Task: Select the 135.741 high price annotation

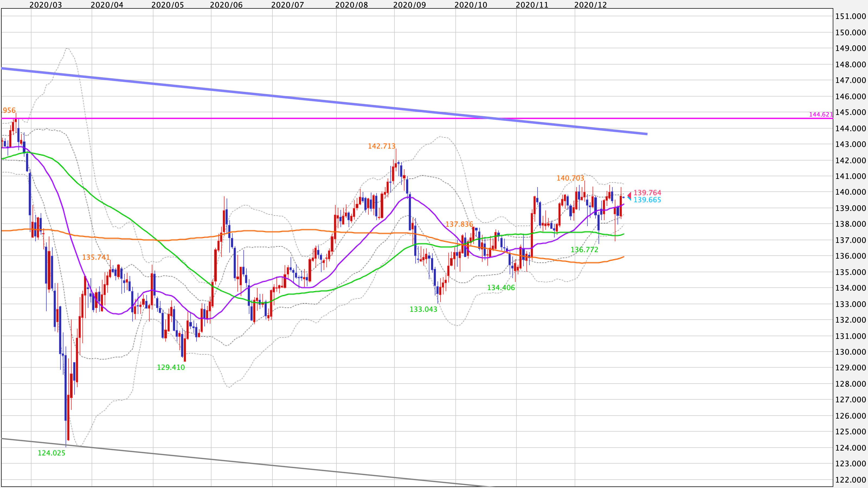Action: click(96, 257)
